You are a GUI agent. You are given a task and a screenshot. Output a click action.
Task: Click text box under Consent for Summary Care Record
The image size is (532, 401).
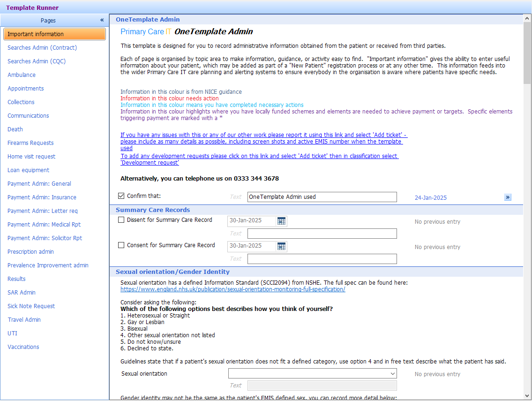(x=322, y=259)
